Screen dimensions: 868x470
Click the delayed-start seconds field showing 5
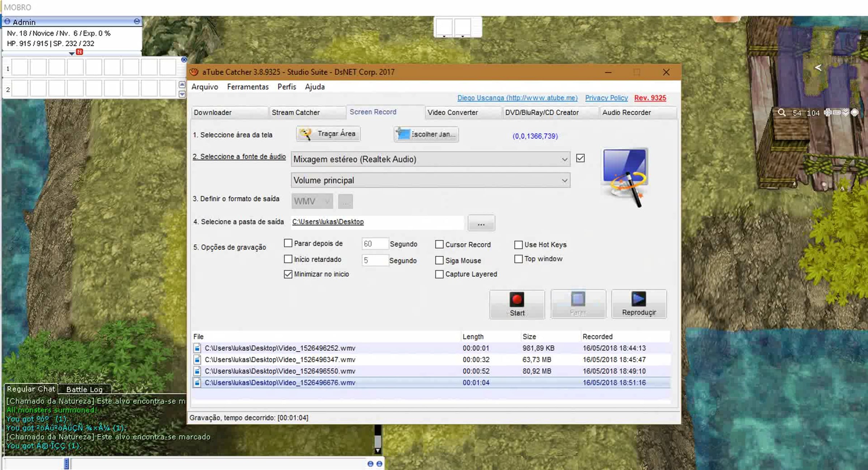(x=375, y=260)
